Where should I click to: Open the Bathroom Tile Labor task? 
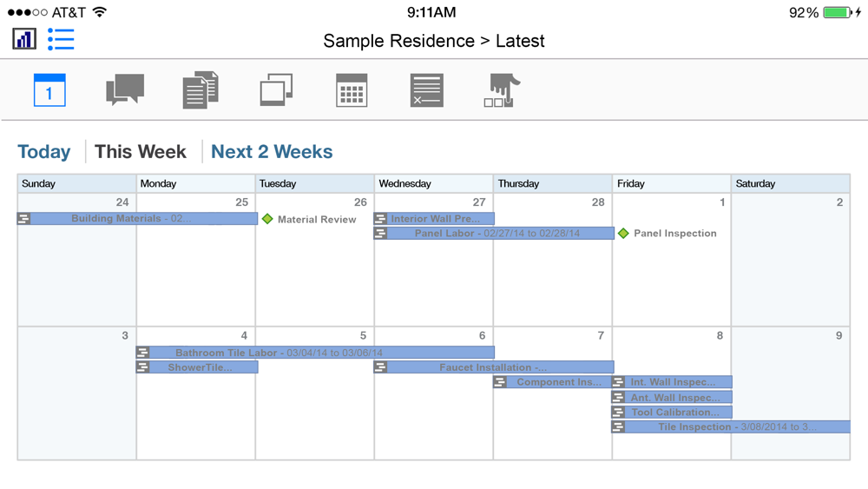pyautogui.click(x=316, y=353)
